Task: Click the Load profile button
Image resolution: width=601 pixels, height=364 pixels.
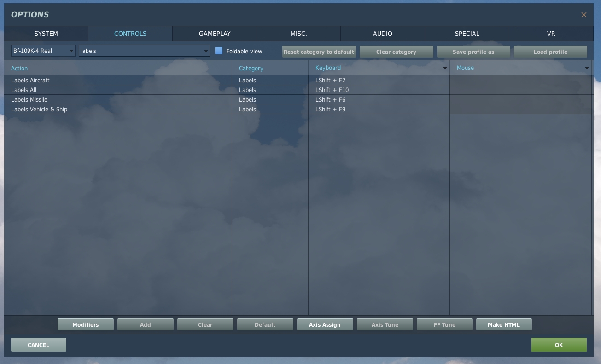Action: (x=550, y=52)
